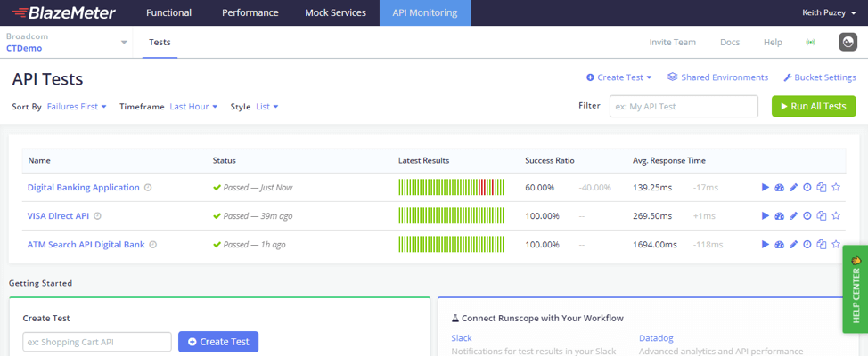
Task: Run the Digital Banking Application test
Action: [766, 188]
